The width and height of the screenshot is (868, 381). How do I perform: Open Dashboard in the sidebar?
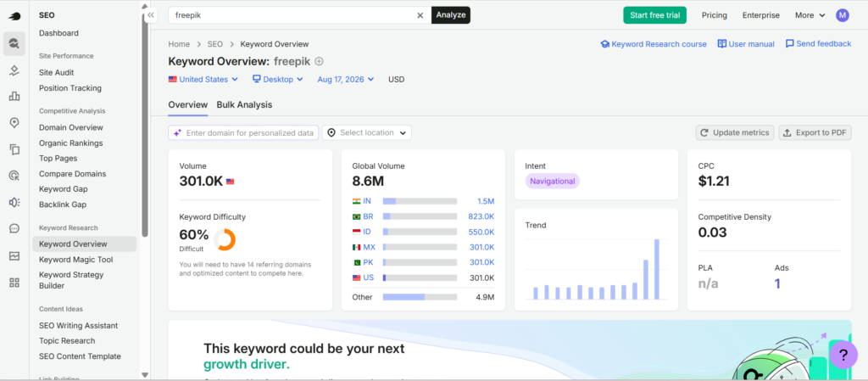tap(58, 33)
